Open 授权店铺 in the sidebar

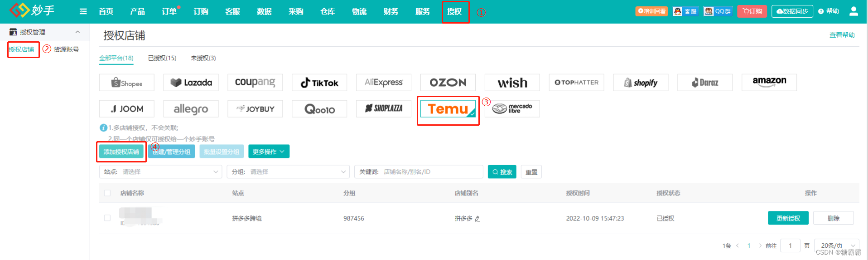point(22,49)
